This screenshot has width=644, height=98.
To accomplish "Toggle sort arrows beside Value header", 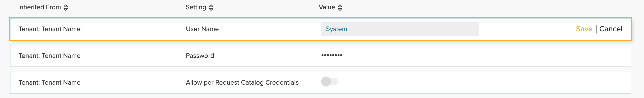I will [340, 7].
